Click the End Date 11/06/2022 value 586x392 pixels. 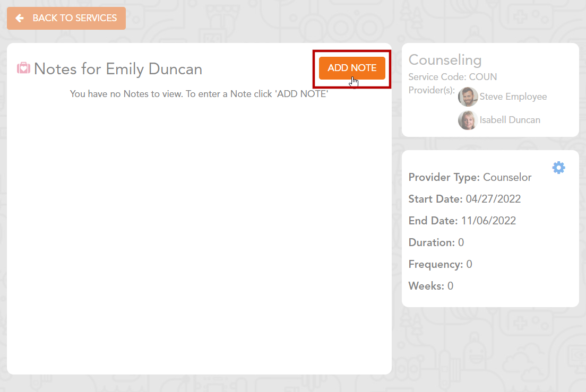click(490, 221)
